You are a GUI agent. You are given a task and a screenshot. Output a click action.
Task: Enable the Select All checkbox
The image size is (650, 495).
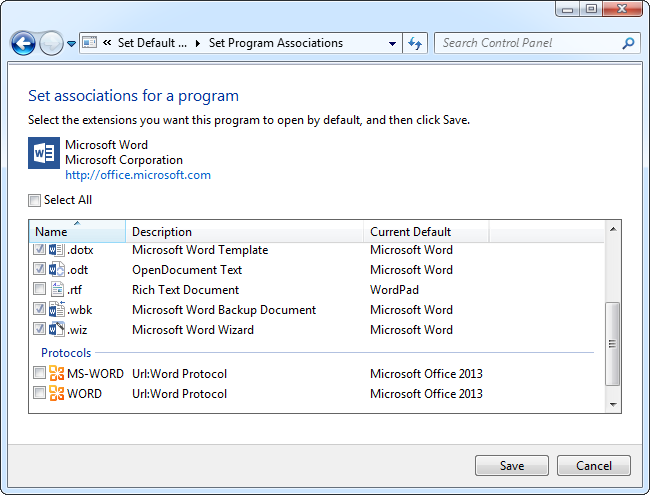[x=36, y=200]
